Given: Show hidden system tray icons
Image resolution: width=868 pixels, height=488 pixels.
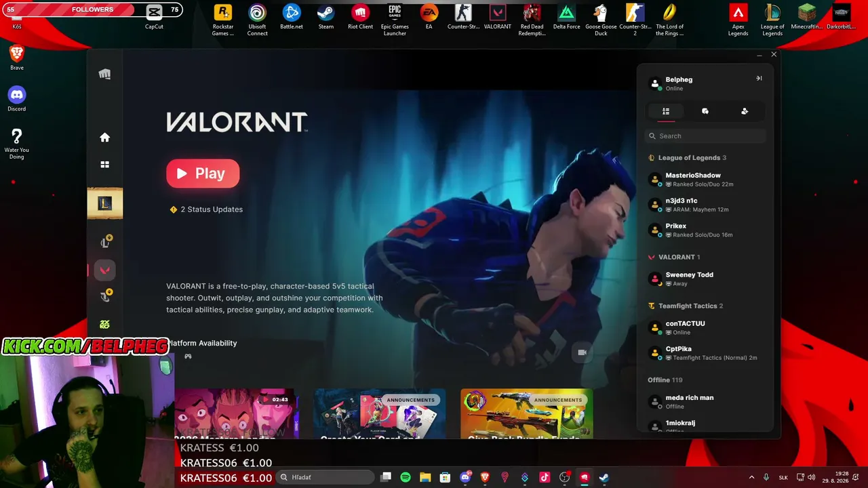Looking at the screenshot, I should (751, 477).
